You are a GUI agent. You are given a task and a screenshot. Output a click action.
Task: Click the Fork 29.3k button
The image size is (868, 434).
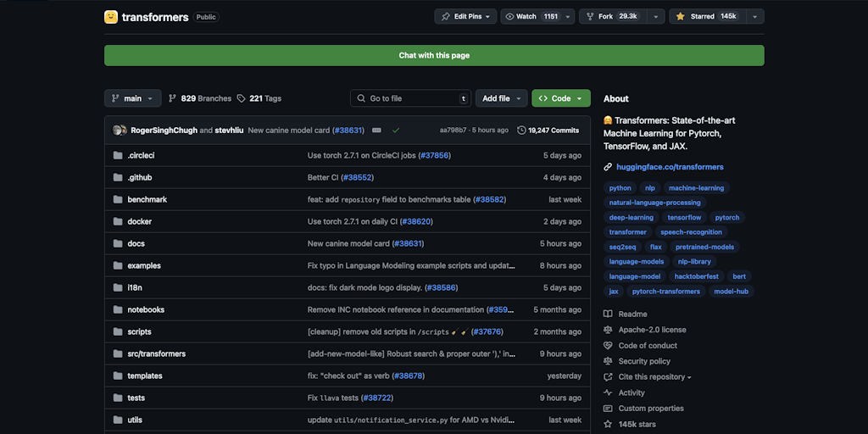click(x=613, y=17)
